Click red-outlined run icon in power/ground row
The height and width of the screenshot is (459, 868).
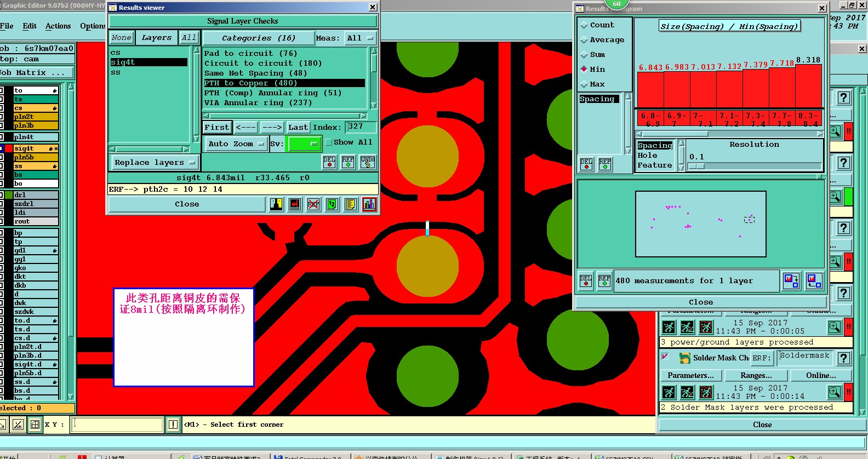(706, 328)
